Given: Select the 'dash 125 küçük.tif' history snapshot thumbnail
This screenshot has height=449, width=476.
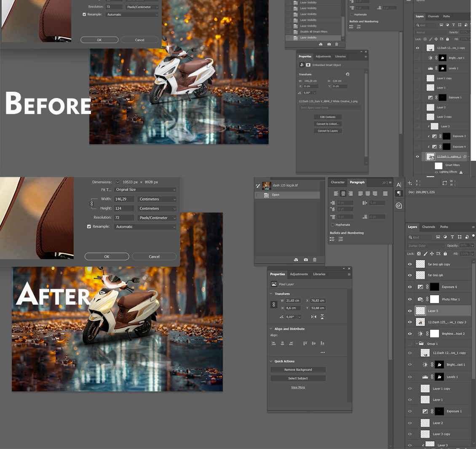Looking at the screenshot, I should point(266,186).
